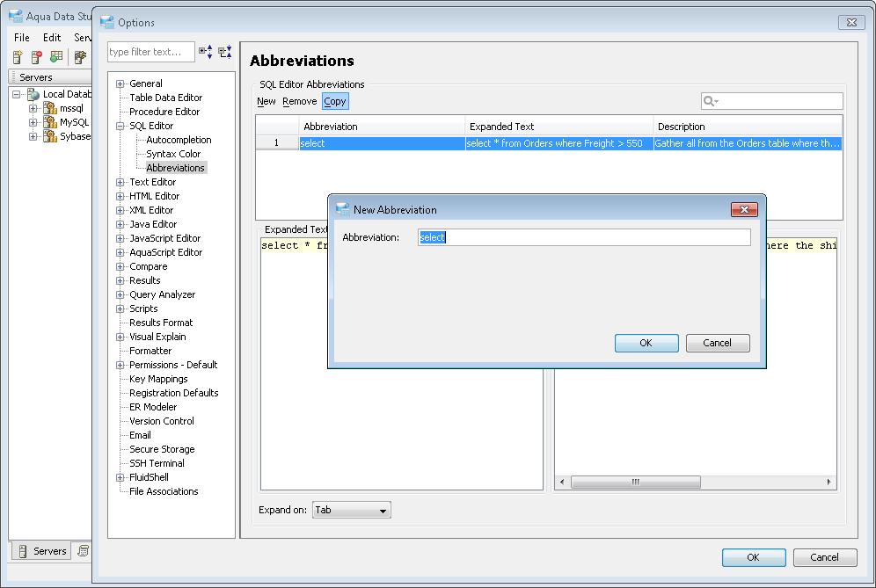
Task: Click the Local Database globe server icon
Action: tap(33, 94)
